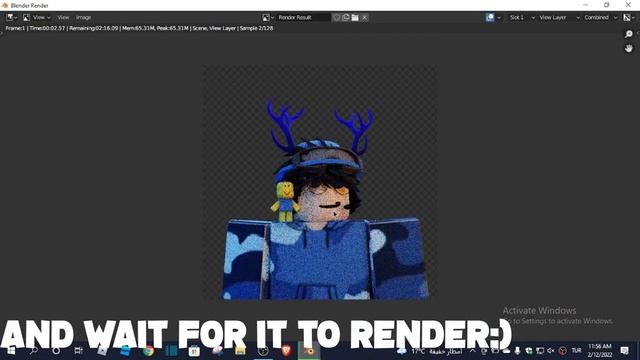Click the weather 17°C taskbar widget

(430, 351)
